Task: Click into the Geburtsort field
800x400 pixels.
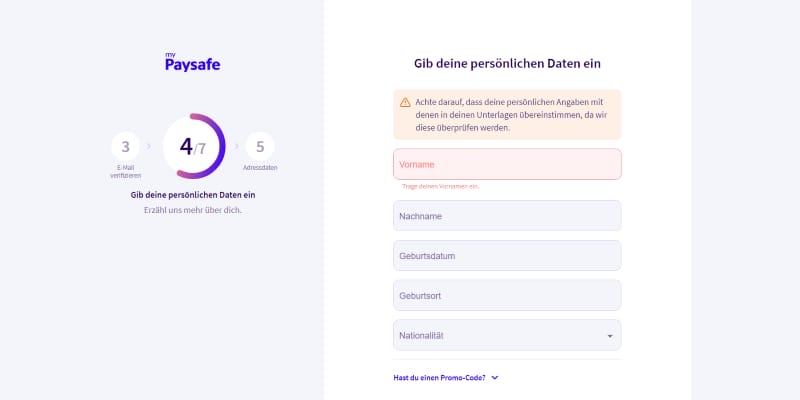Action: coord(507,296)
